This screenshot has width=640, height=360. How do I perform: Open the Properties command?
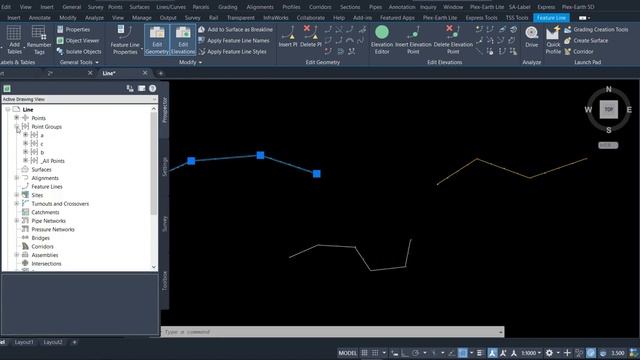coord(73,29)
